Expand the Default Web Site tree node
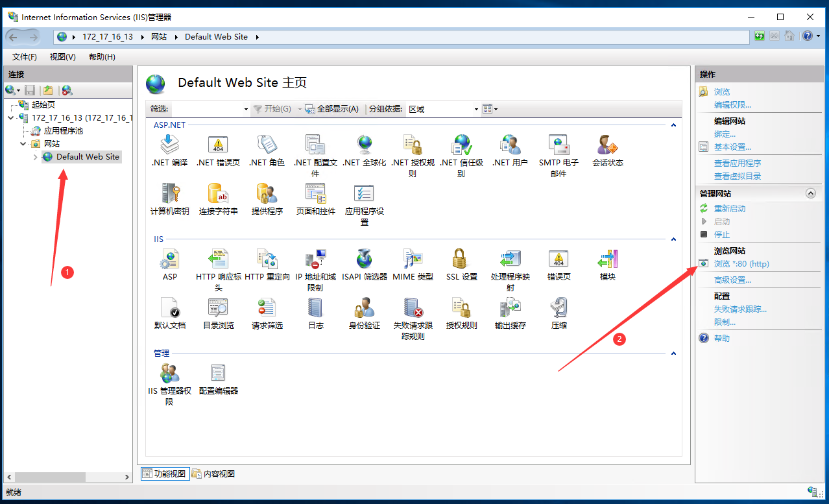829x504 pixels. 36,157
